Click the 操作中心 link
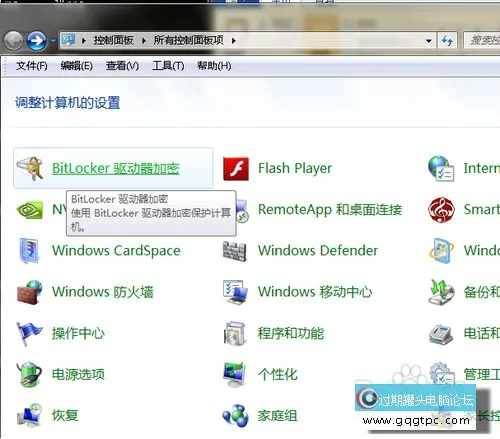Image resolution: width=500 pixels, height=439 pixels. click(x=78, y=333)
